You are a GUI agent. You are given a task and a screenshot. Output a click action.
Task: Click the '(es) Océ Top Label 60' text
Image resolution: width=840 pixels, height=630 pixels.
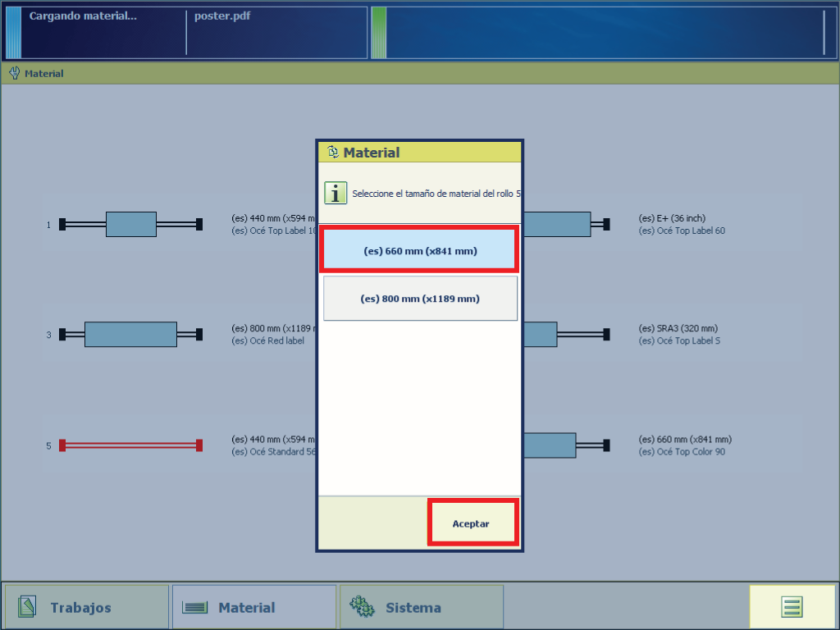pos(682,231)
